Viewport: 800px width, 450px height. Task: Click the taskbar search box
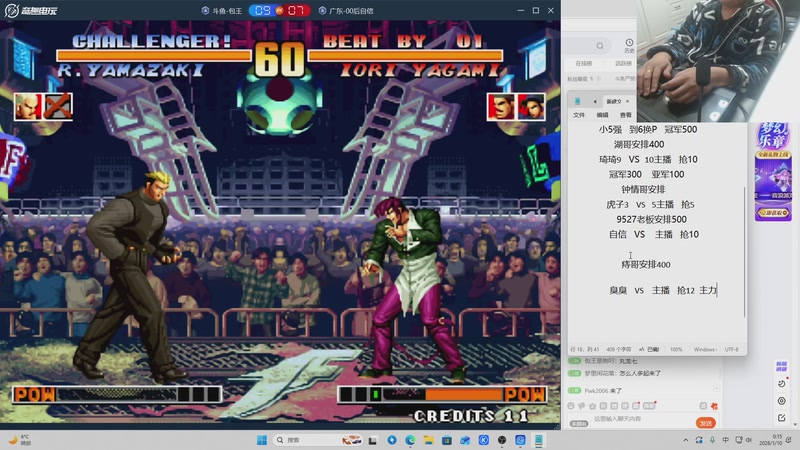click(317, 440)
